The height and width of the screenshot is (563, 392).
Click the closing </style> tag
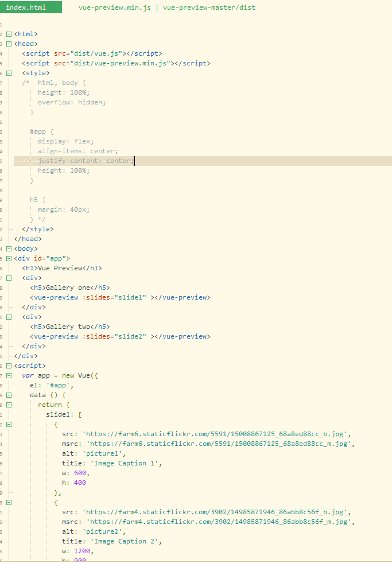click(x=38, y=229)
